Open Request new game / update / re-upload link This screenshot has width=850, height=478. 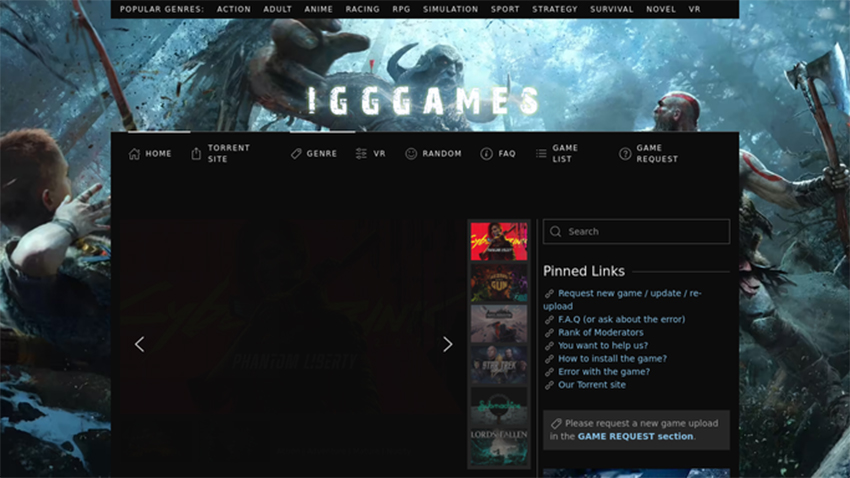pos(622,300)
